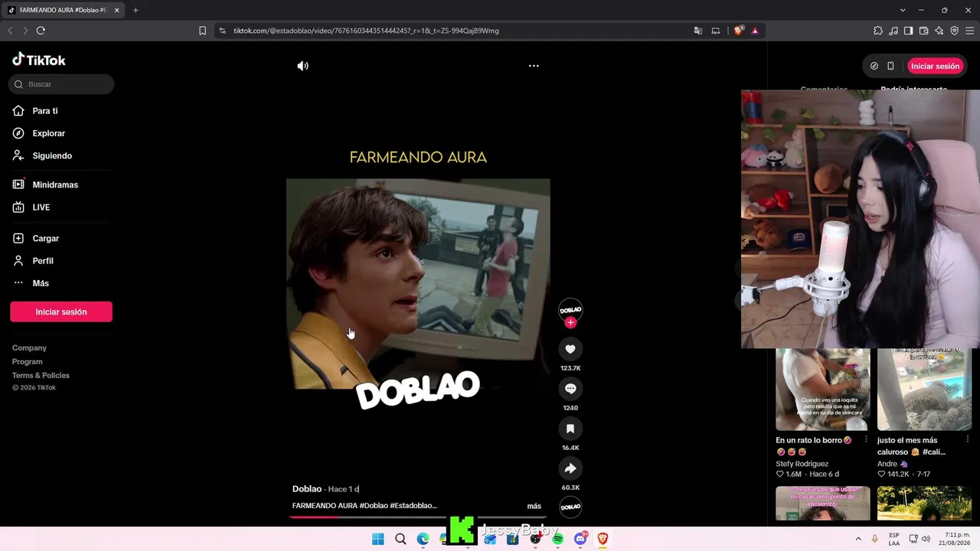Follow Doblao with the red plus badge
Viewport: 980px width, 551px height.
tap(570, 322)
